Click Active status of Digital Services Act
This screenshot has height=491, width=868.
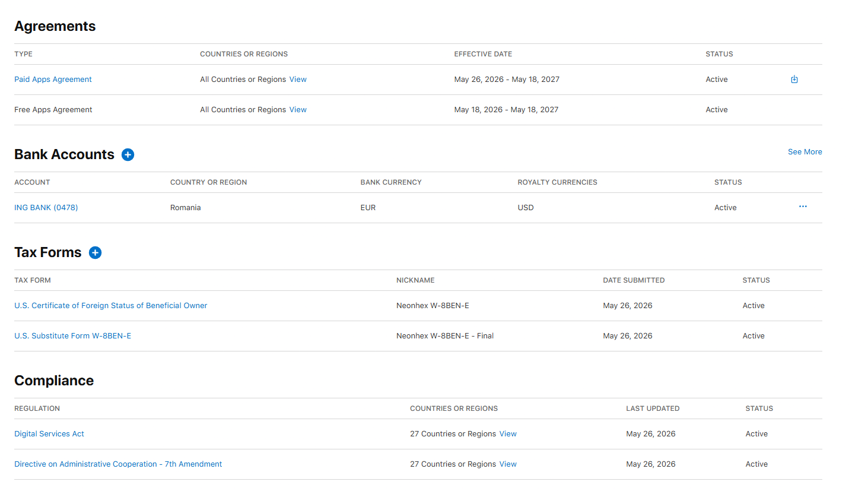(x=756, y=434)
